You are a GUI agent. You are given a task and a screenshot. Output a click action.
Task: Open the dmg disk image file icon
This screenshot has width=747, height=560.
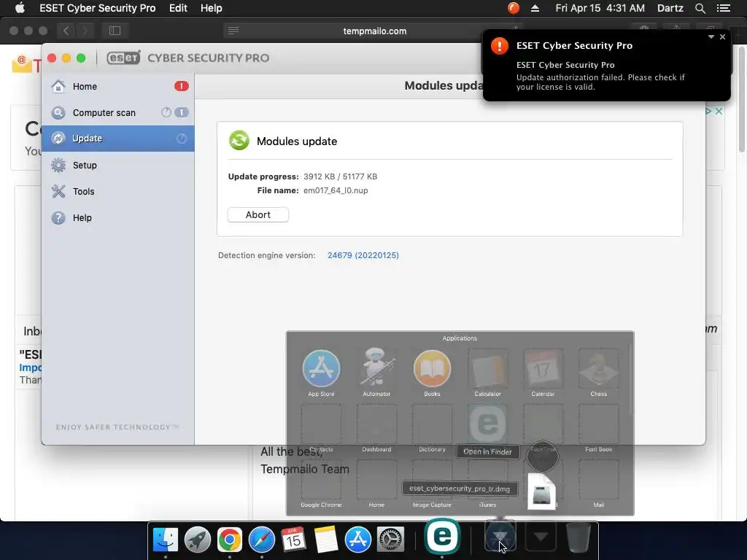coord(542,492)
